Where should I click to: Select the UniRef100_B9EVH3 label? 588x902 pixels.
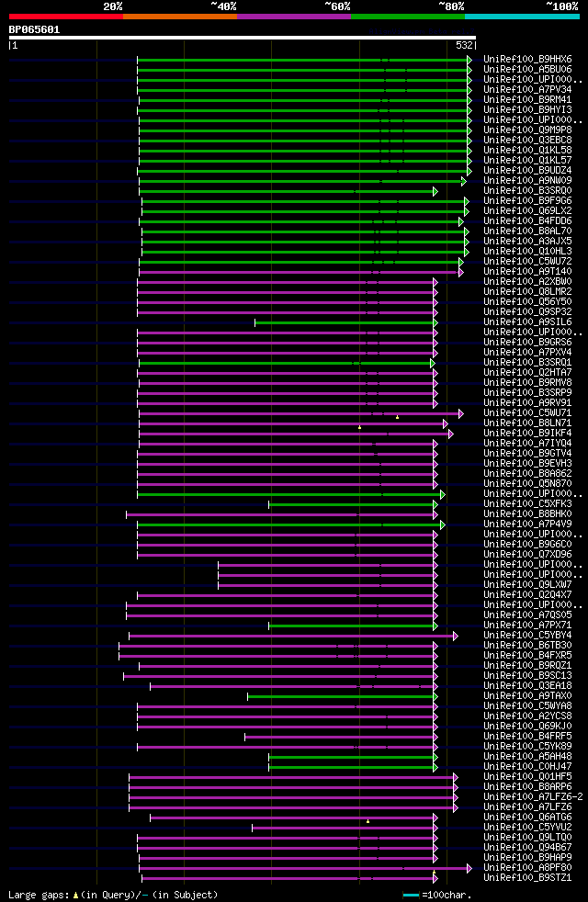[x=527, y=463]
